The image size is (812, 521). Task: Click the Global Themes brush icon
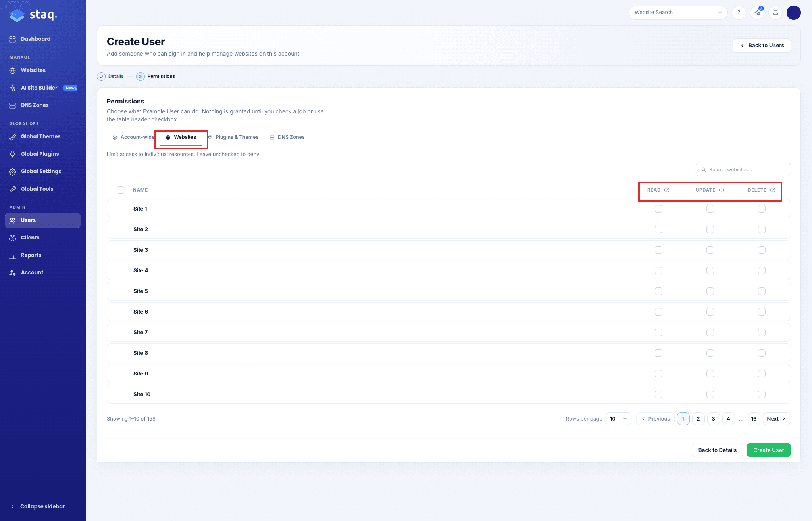click(x=13, y=137)
